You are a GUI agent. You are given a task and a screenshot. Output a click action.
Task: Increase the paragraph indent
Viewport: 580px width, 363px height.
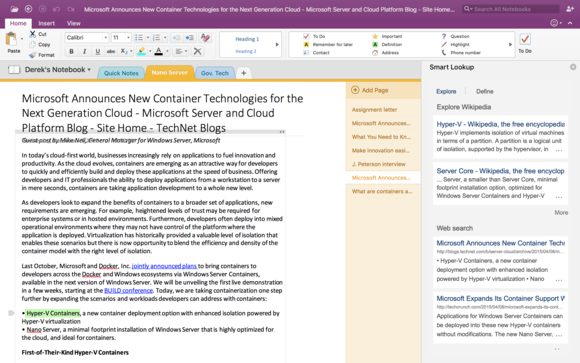[189, 38]
